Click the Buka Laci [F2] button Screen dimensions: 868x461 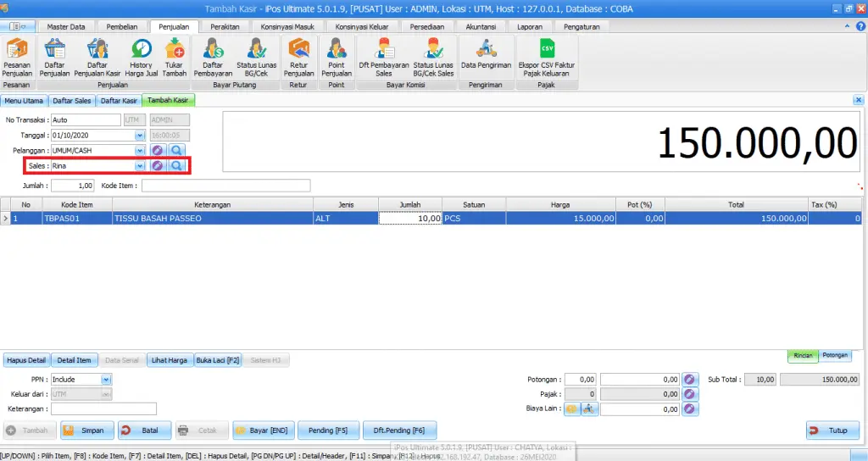(218, 360)
